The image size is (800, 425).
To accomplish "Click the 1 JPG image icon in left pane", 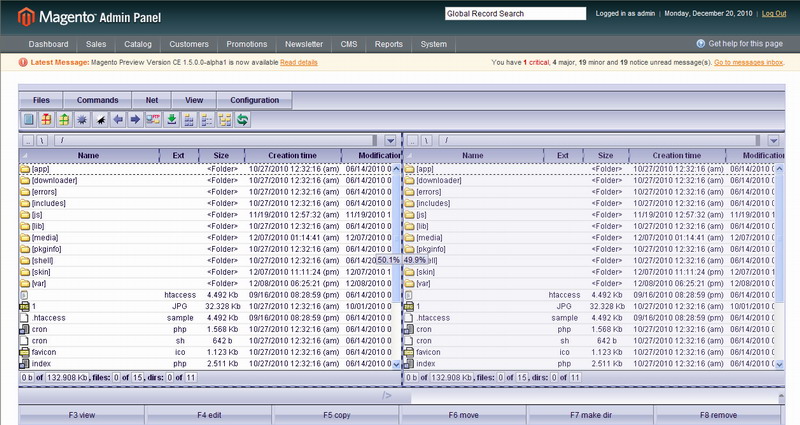I will tap(24, 307).
